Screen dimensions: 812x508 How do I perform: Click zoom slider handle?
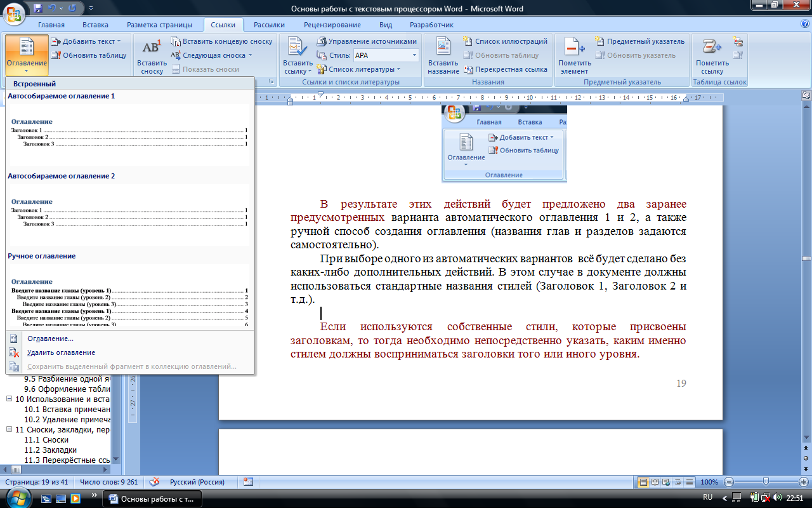coord(766,482)
